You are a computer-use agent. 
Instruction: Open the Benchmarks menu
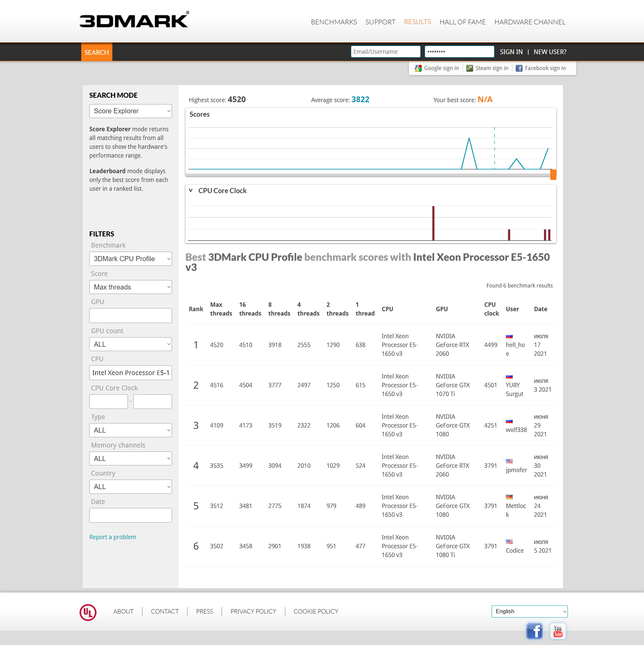pos(334,22)
